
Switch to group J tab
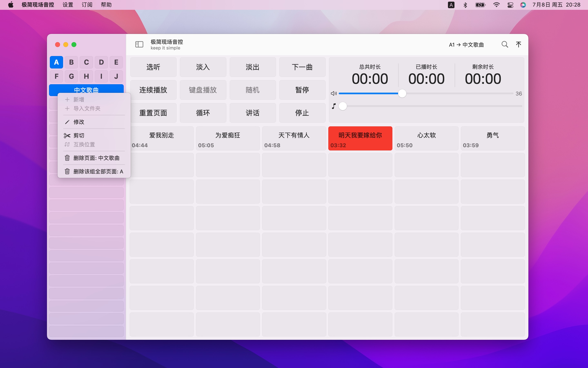coord(116,76)
